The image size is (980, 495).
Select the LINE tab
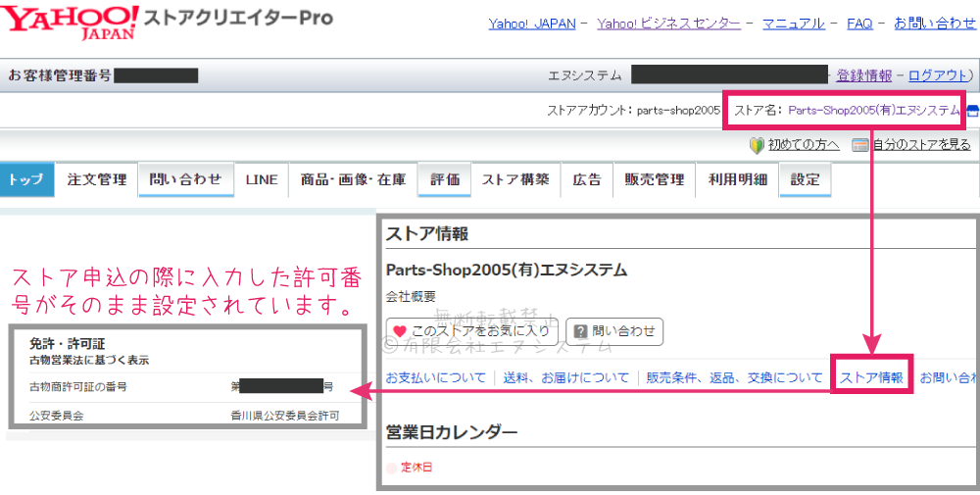[x=262, y=180]
